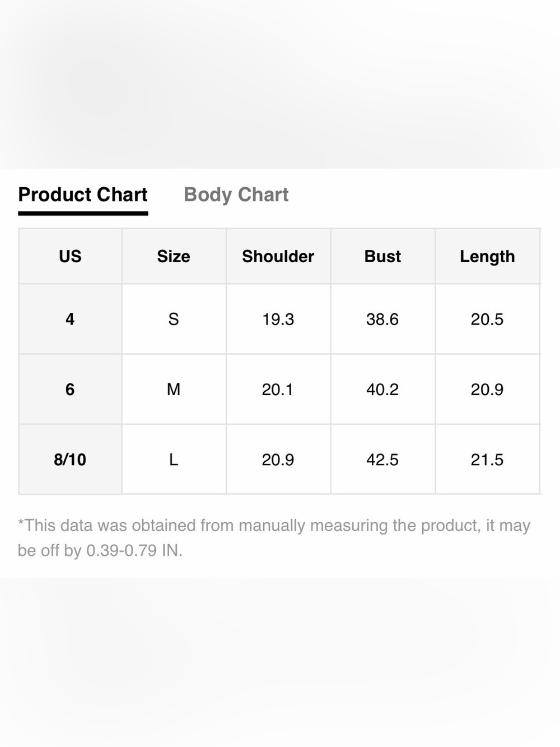Click the Size column header

click(x=174, y=256)
